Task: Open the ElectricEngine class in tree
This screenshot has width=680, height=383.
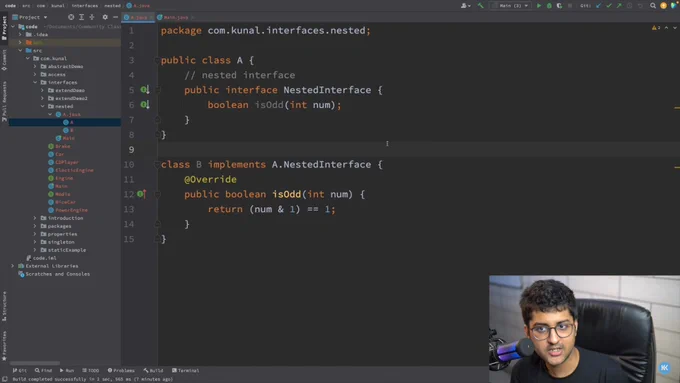Action: pyautogui.click(x=71, y=170)
